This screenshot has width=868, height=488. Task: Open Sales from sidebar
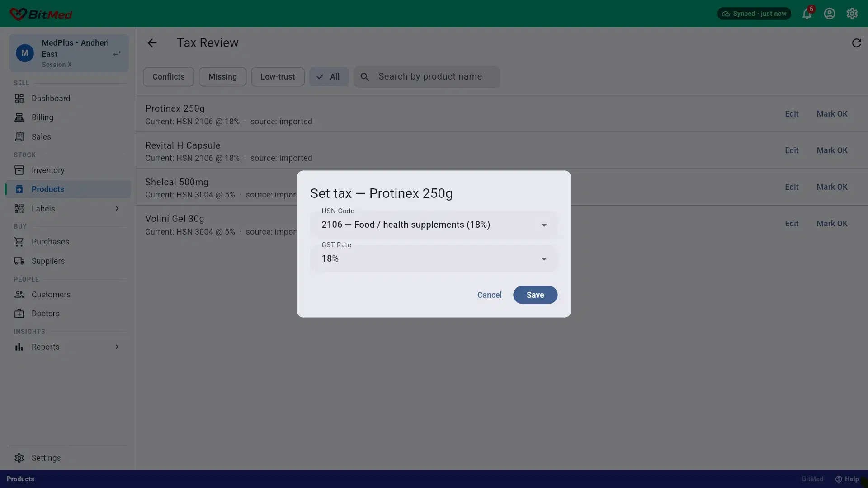(x=68, y=137)
